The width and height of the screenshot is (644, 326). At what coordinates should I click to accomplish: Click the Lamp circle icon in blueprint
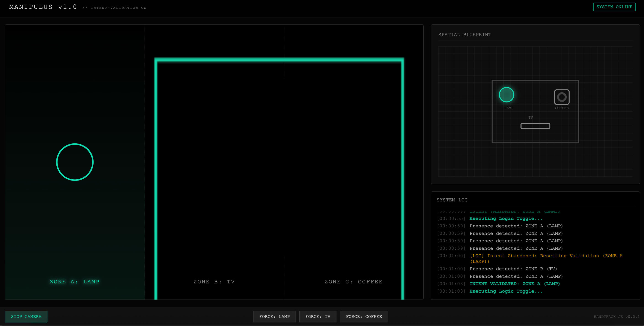(506, 95)
